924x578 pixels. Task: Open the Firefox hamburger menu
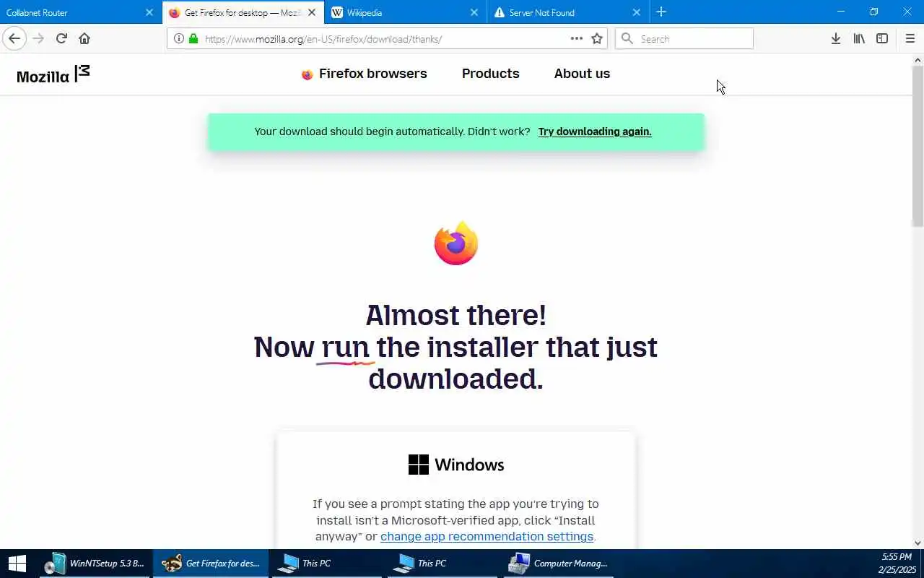[910, 38]
